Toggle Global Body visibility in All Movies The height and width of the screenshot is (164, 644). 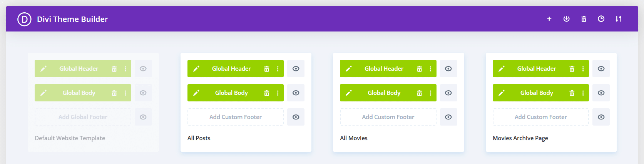click(448, 93)
